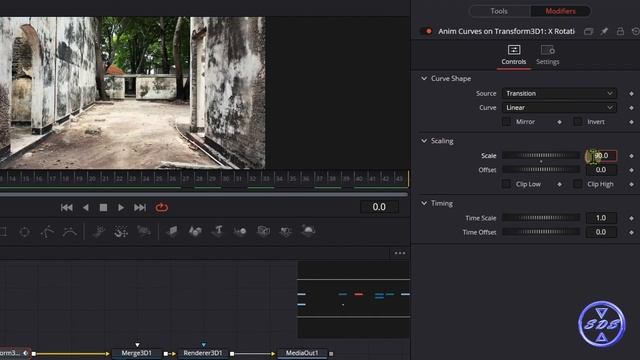Switch to the Modifiers tab
The height and width of the screenshot is (360, 640).
click(x=560, y=11)
